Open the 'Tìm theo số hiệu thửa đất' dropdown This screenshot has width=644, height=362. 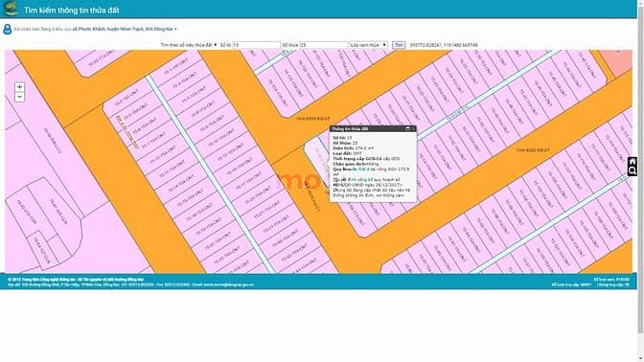click(189, 45)
